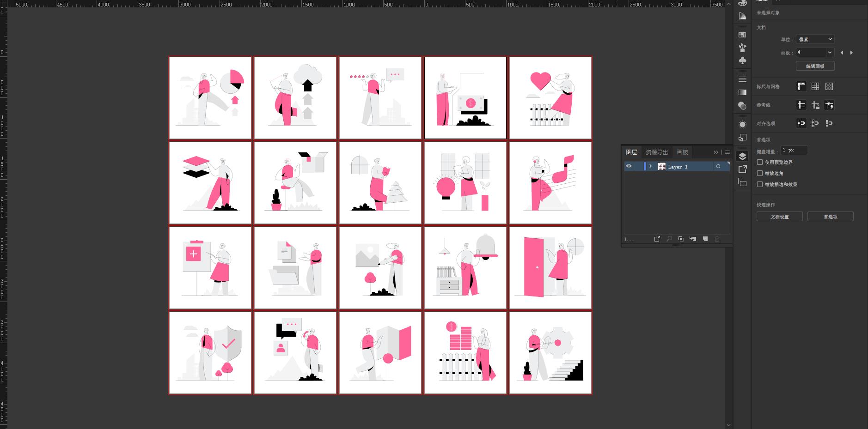Click Create New Sublayer icon

[x=693, y=239]
